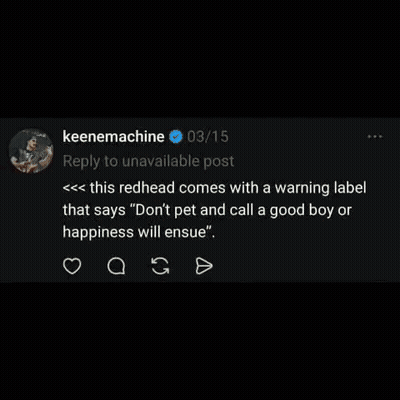Click 'that says' at second line start
Screen dimensions: 400x400
tap(94, 210)
